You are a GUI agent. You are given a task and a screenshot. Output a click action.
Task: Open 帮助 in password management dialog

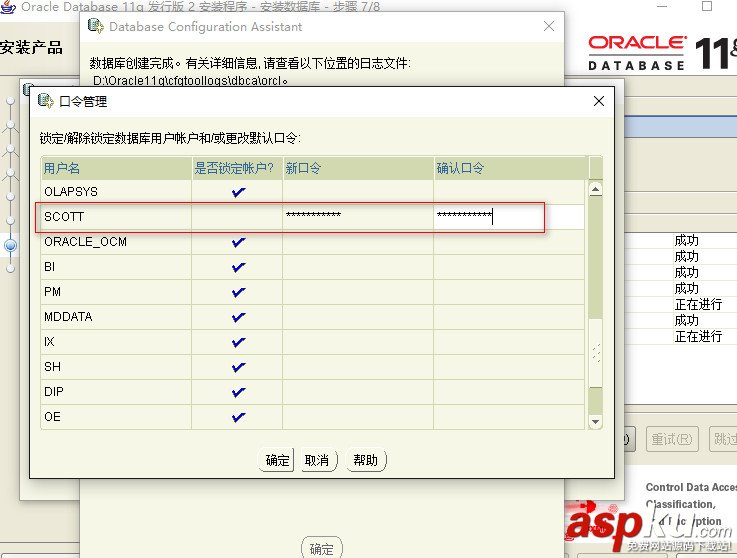(366, 460)
